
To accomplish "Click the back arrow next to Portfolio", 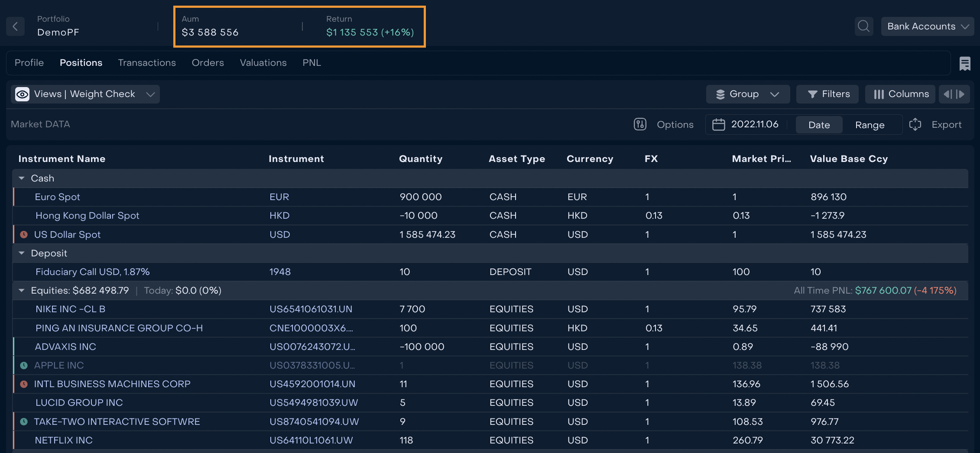I will point(15,26).
